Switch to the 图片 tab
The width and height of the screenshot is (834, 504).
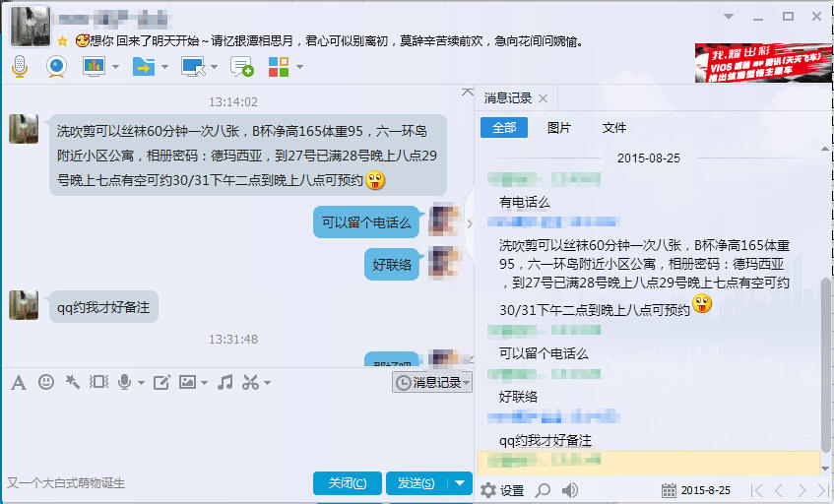(558, 128)
